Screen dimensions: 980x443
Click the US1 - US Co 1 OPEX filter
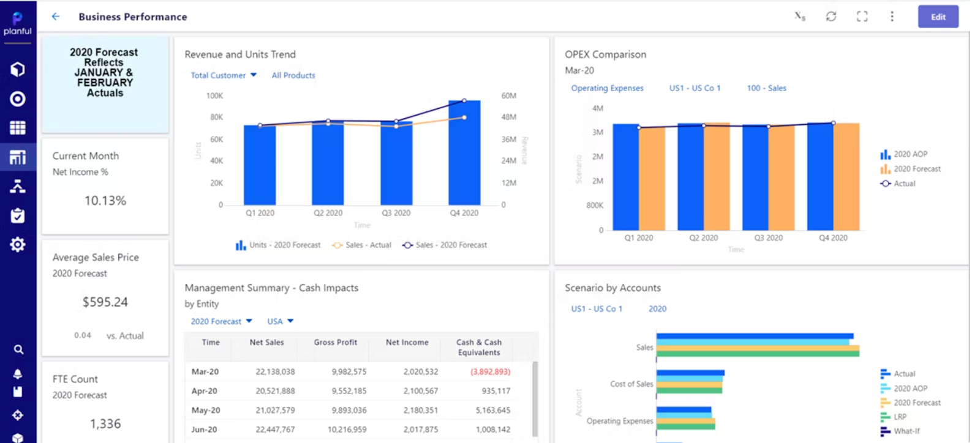point(695,88)
